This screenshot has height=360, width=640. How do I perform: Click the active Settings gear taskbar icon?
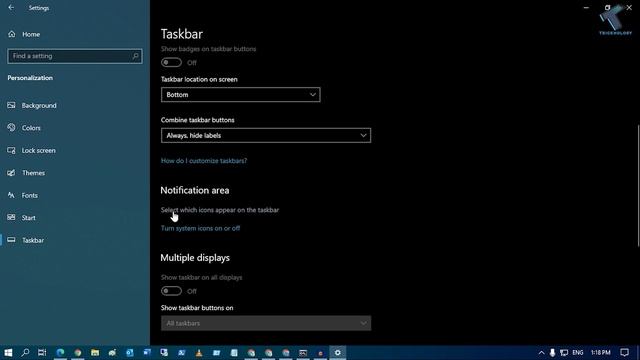coord(338,353)
